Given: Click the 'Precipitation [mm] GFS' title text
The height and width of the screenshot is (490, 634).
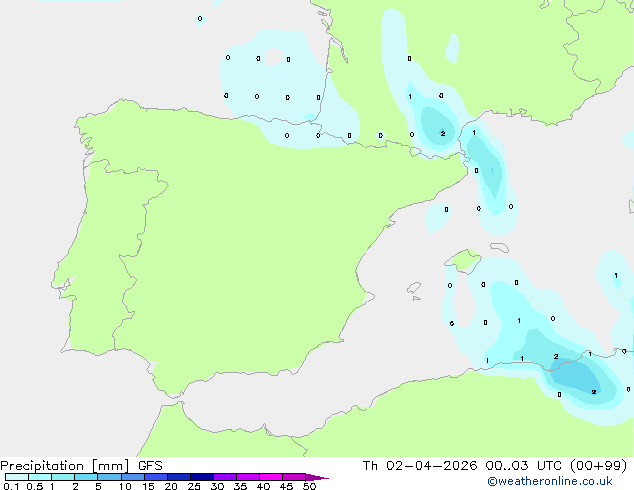Looking at the screenshot, I should click(x=81, y=466).
